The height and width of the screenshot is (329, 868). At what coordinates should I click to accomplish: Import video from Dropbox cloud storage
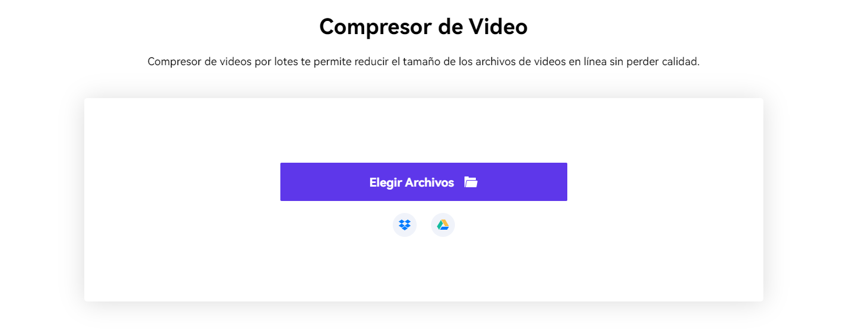coord(405,225)
